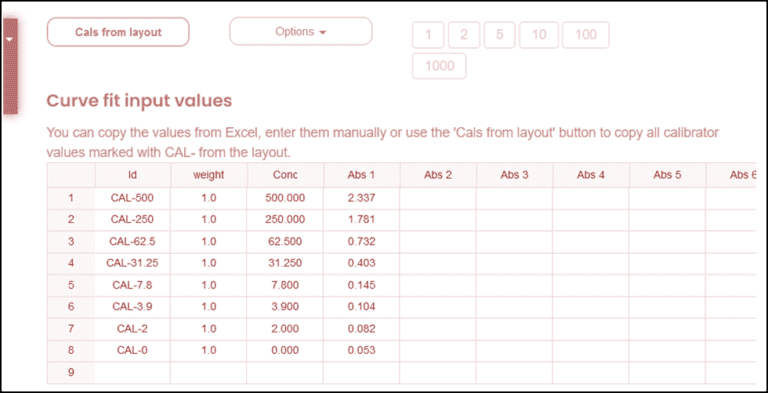Select the 10 multiplier button

[x=539, y=35]
